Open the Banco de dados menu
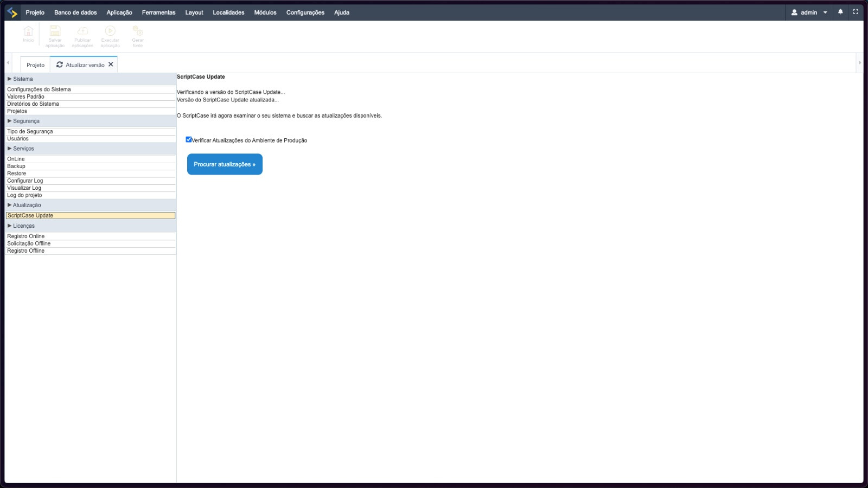868x488 pixels. tap(75, 12)
